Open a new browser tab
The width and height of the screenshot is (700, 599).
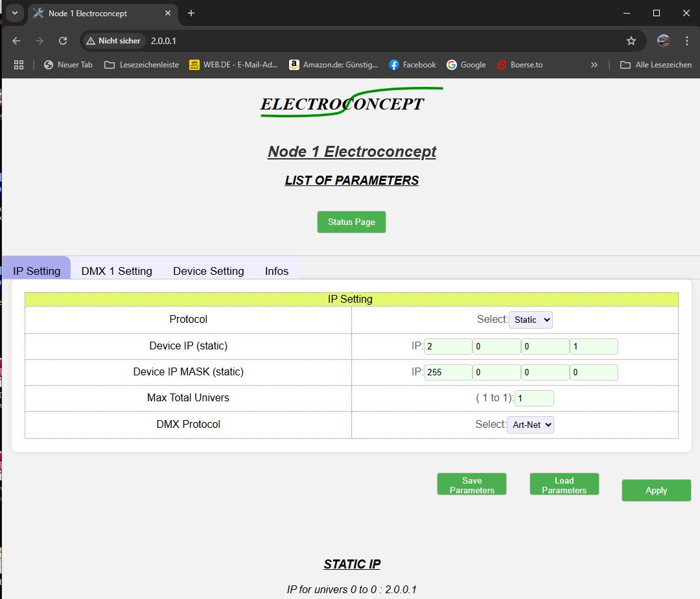tap(191, 13)
